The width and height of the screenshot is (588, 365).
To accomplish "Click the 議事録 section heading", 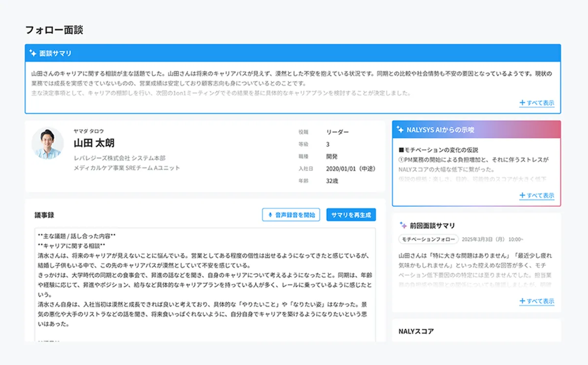I will (44, 215).
